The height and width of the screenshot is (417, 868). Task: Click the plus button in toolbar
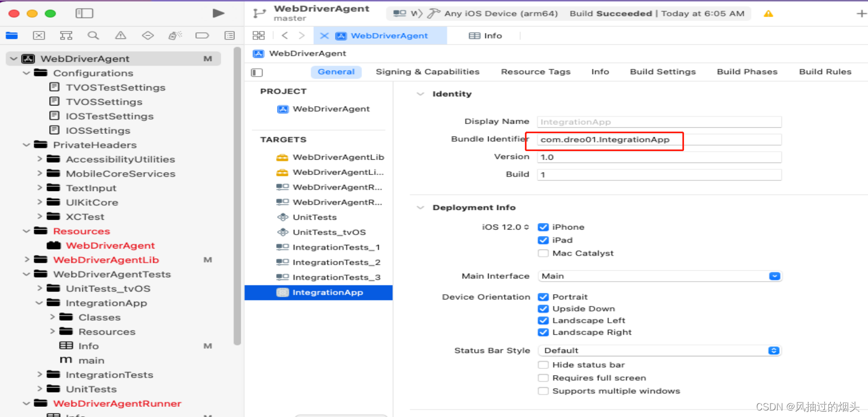(x=862, y=14)
